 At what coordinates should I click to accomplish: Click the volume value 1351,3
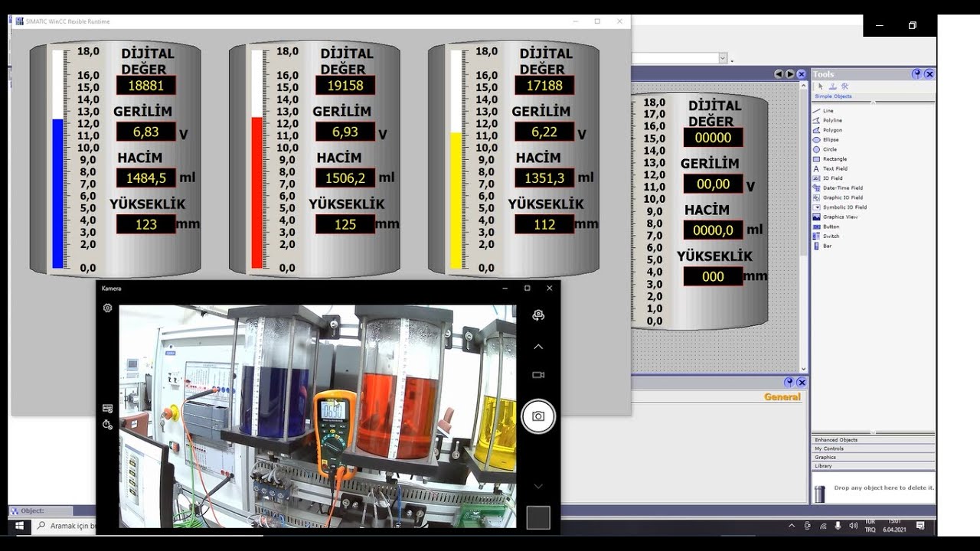[544, 178]
